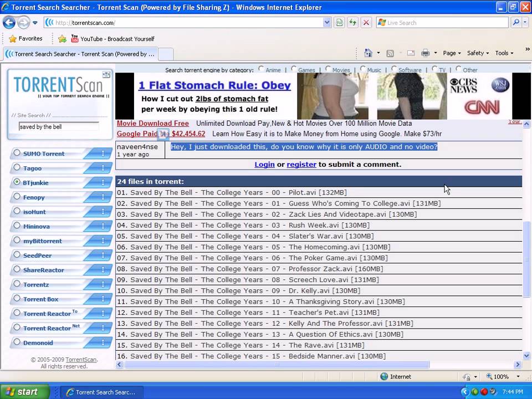
Task: Click the info icon beside BTjunkie
Action: [102, 182]
